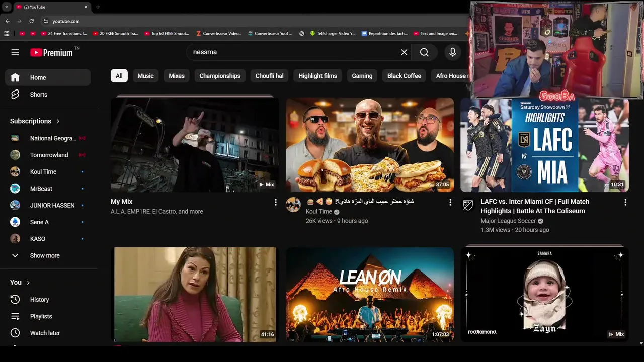This screenshot has height=362, width=644.
Task: Select the Highlight films filter chip
Action: coord(318,76)
